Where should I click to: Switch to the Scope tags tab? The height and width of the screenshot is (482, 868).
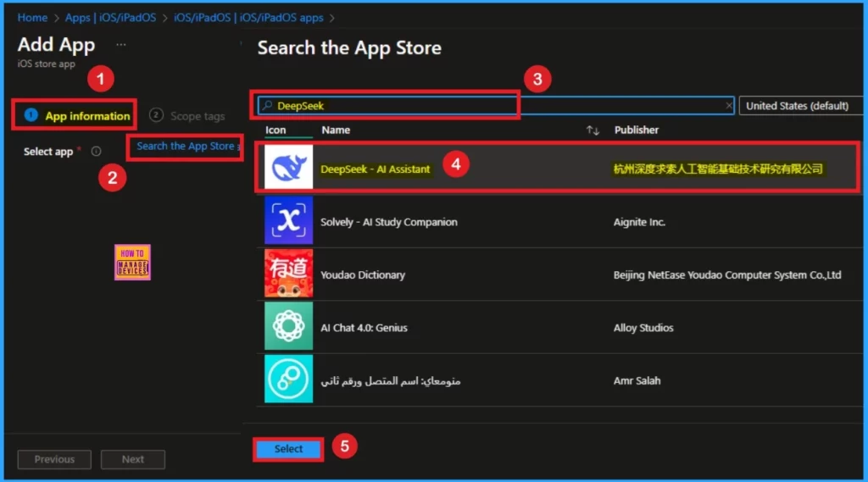pos(187,116)
